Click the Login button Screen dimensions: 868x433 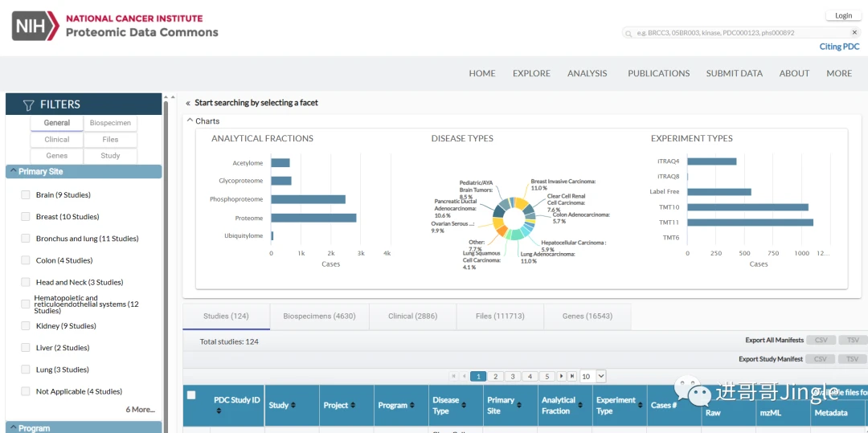point(843,15)
